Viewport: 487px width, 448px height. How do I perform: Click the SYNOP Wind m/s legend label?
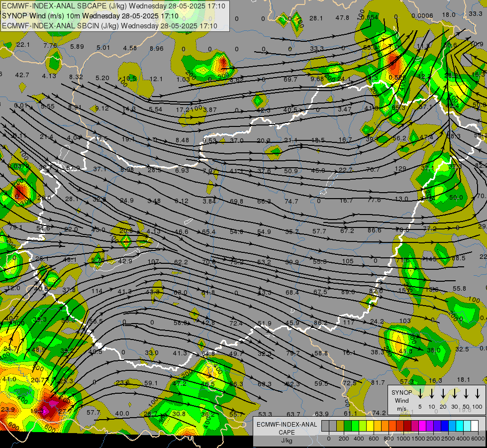click(401, 401)
